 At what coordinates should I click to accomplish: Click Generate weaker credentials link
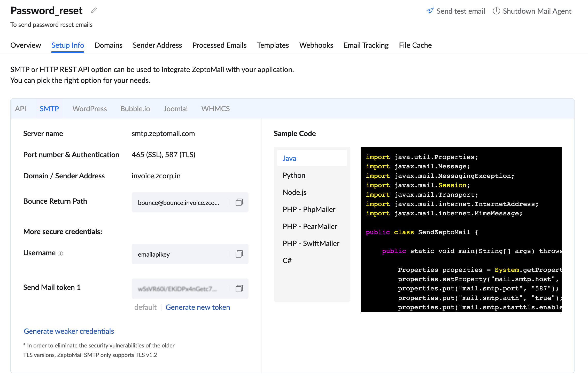coord(69,331)
